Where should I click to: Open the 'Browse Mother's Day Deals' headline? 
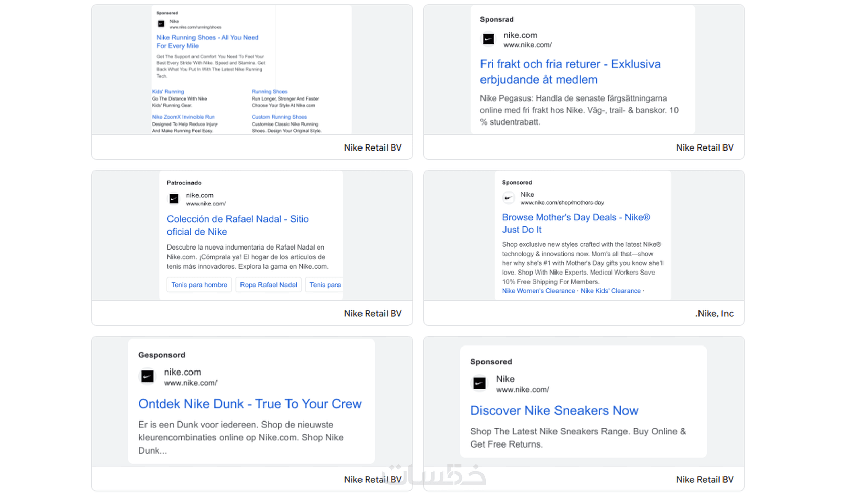tap(576, 224)
